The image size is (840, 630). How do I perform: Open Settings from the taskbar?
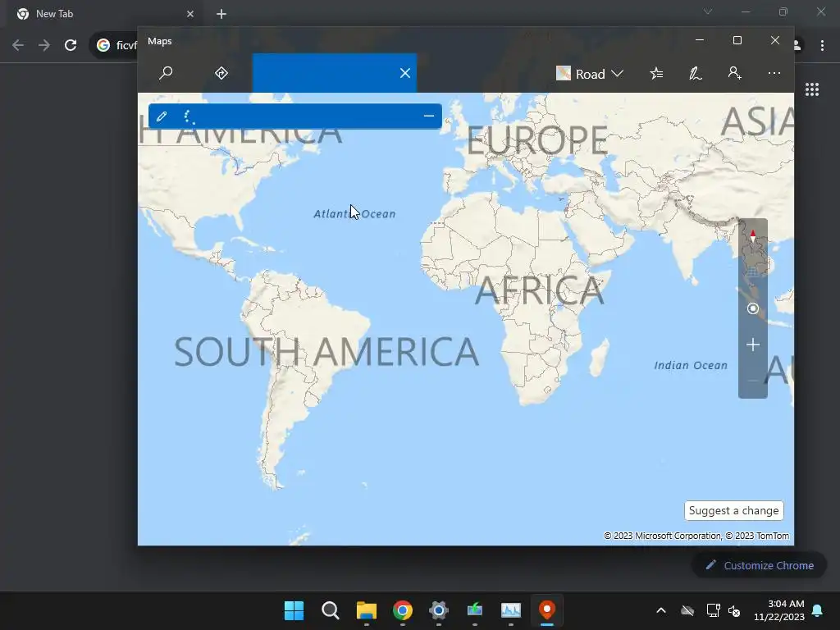[x=438, y=610]
